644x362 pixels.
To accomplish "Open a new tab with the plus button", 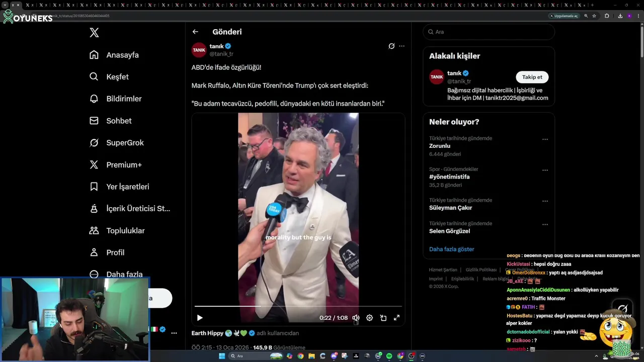I will tap(592, 5).
